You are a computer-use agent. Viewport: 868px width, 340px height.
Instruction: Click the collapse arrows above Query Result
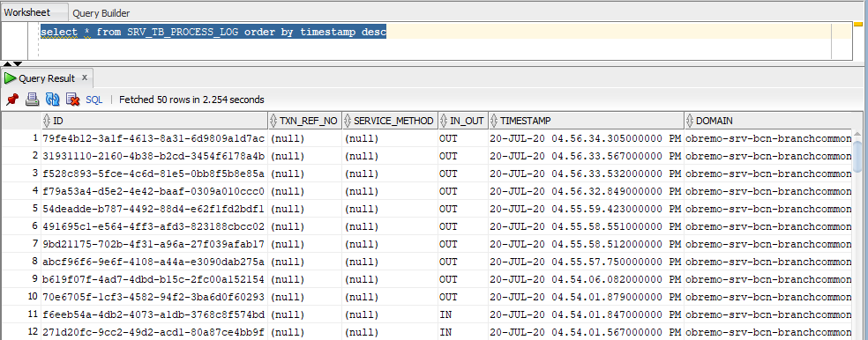pyautogui.click(x=12, y=64)
